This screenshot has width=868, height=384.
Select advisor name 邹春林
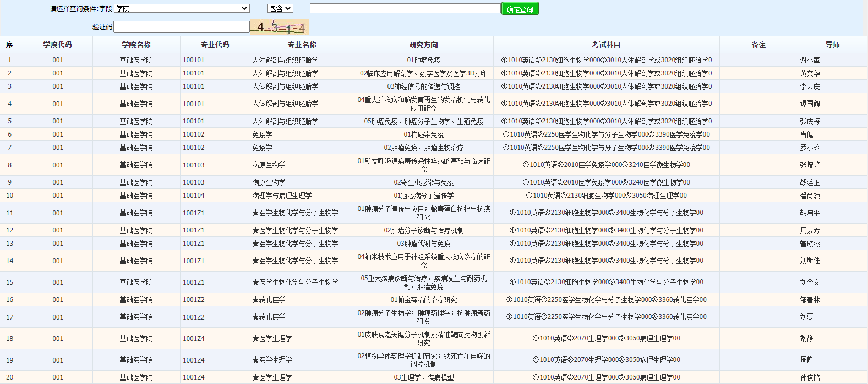pyautogui.click(x=810, y=300)
